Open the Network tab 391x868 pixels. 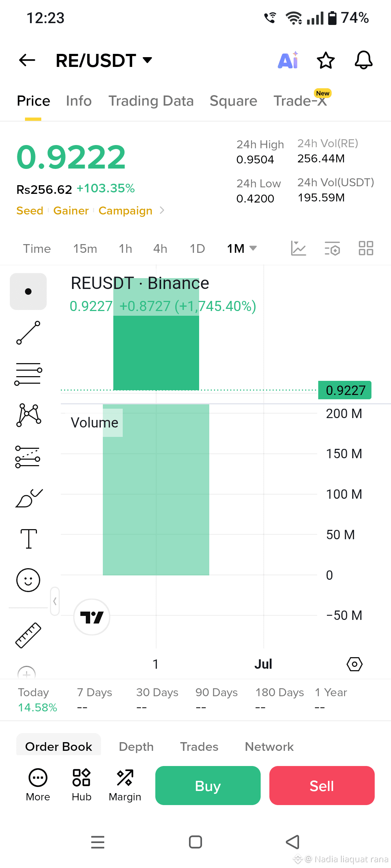[269, 746]
